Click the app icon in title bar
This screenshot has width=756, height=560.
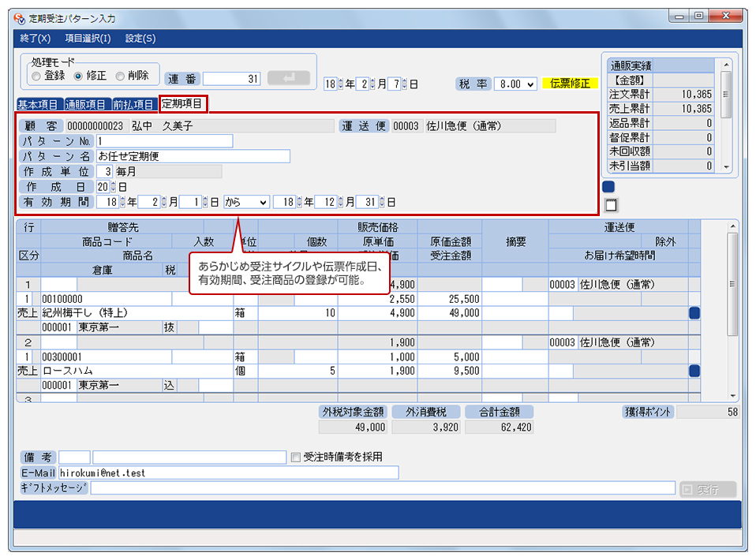pyautogui.click(x=20, y=17)
